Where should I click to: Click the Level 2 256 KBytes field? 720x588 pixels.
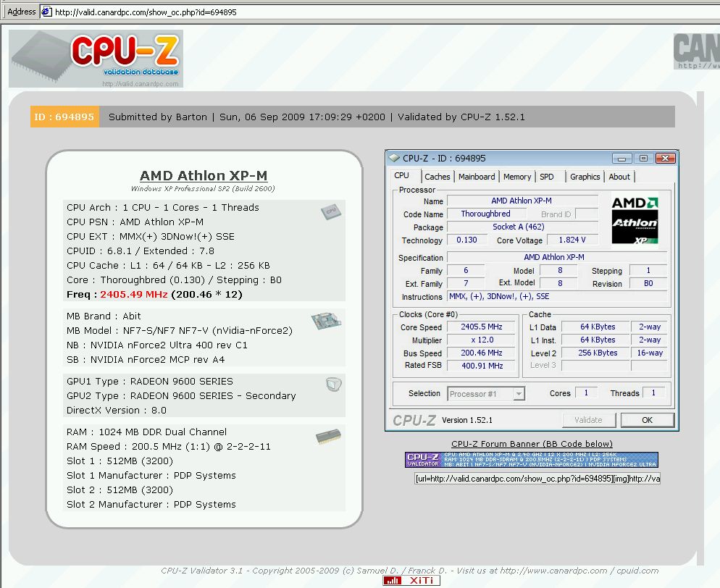tap(595, 353)
